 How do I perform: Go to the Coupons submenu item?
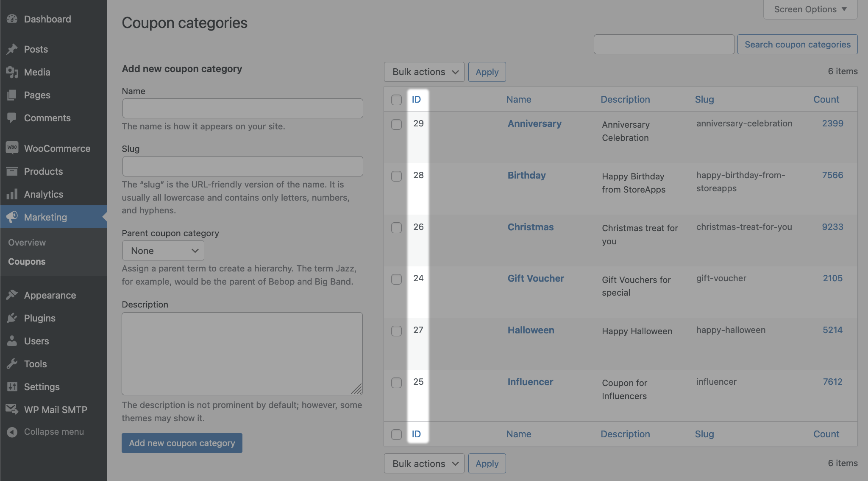coord(26,261)
